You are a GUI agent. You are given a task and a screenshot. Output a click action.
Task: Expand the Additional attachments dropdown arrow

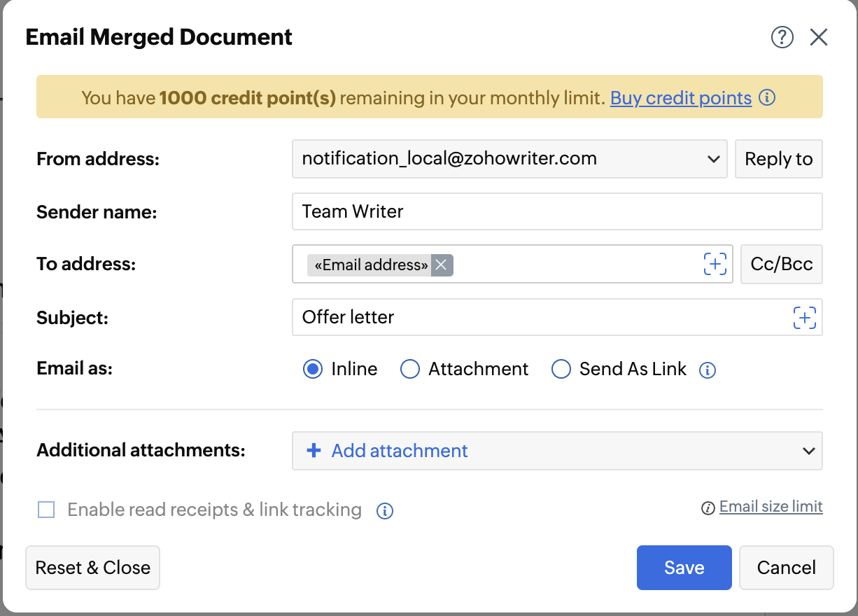click(809, 451)
